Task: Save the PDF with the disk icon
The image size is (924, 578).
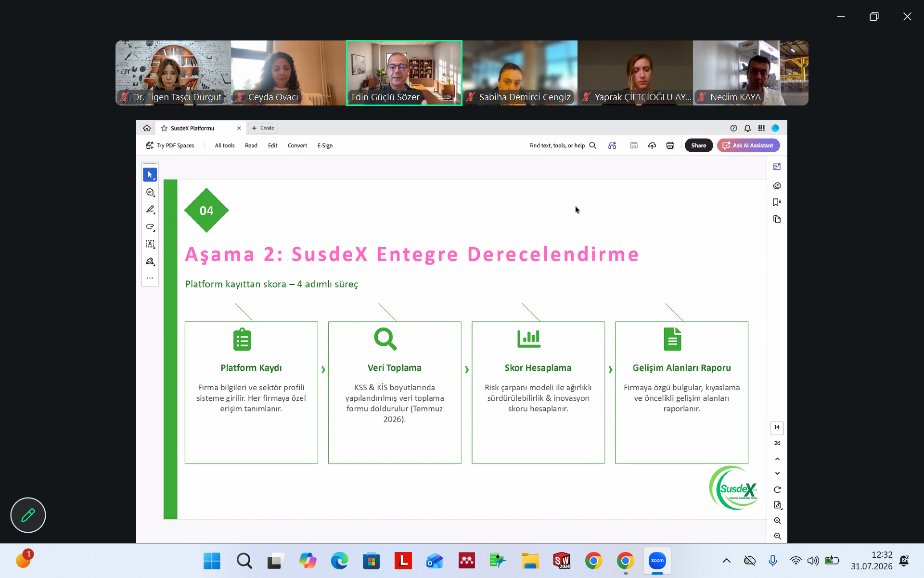Action: pyautogui.click(x=634, y=145)
